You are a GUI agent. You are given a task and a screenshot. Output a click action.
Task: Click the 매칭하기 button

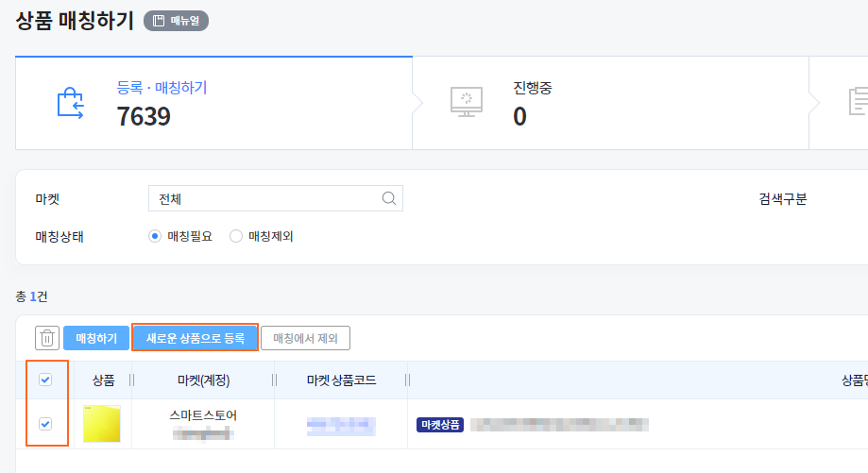pos(96,338)
